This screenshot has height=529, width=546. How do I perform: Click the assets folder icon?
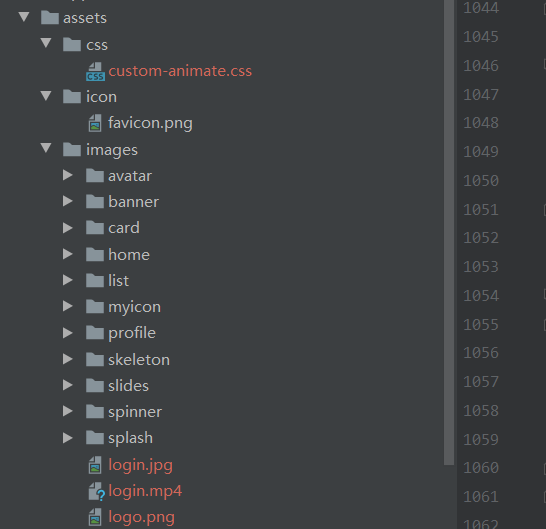[x=49, y=17]
